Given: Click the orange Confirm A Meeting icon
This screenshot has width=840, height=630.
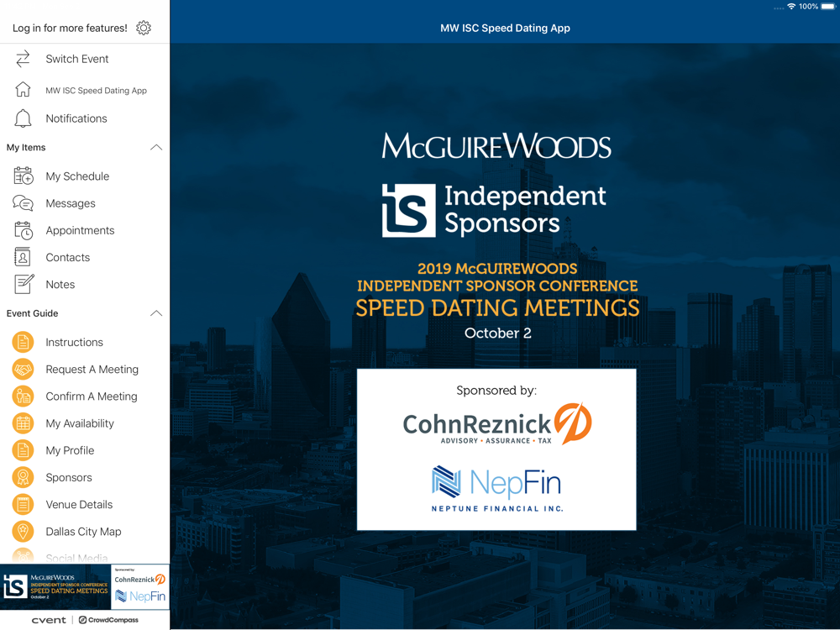Looking at the screenshot, I should (23, 396).
